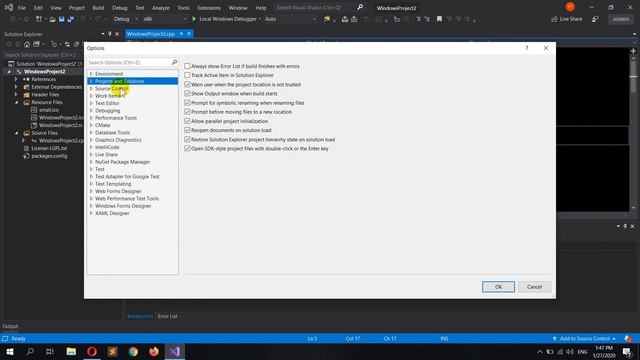Click the user account avatar
The height and width of the screenshot is (360, 640).
tap(570, 7)
